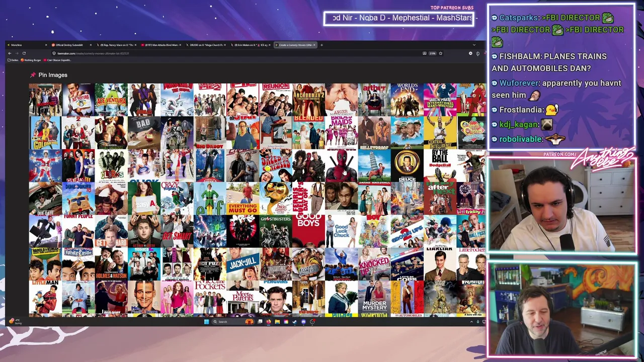Click the taskbar Search box
Image resolution: width=644 pixels, height=362 pixels.
click(233, 322)
